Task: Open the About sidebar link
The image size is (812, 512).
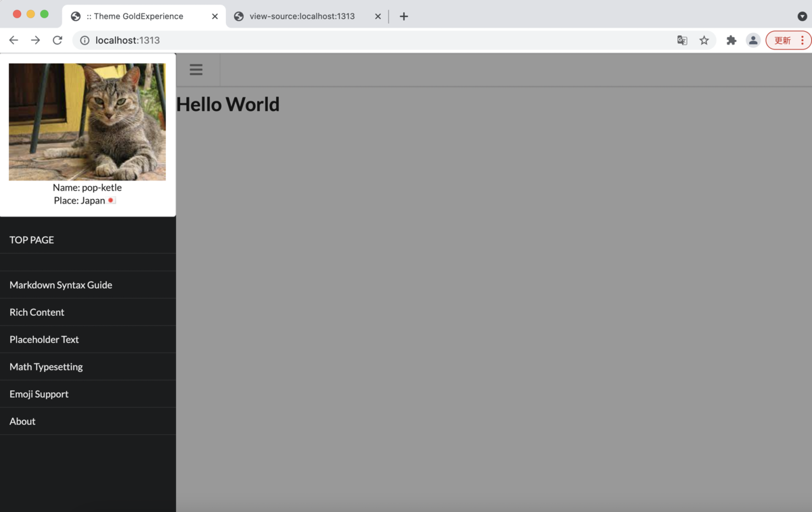Action: (88, 421)
